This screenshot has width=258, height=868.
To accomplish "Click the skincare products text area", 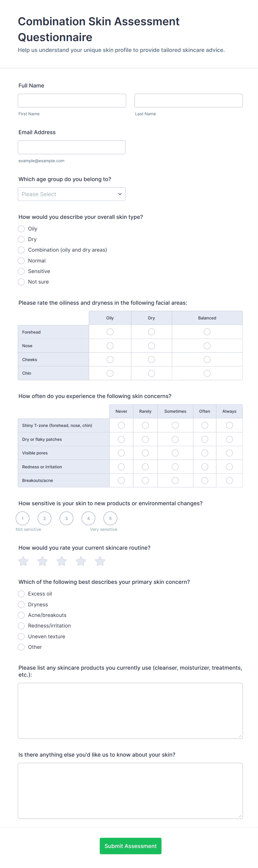I will (130, 711).
